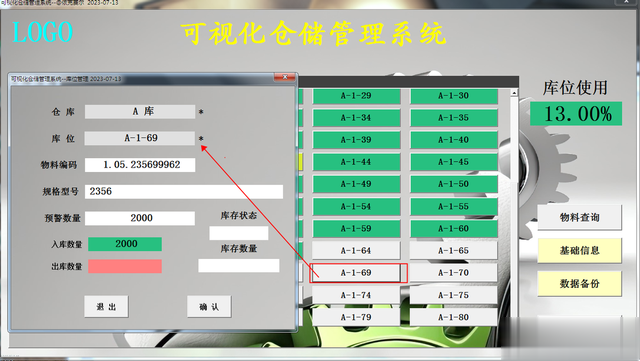The height and width of the screenshot is (361, 640).
Task: Select storage slot A-1-69
Action: (356, 273)
